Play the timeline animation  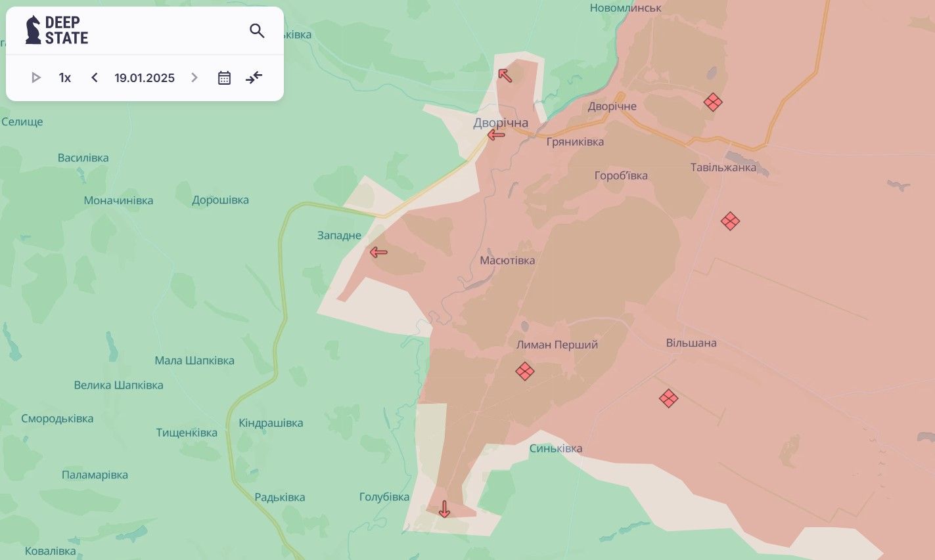click(x=36, y=77)
